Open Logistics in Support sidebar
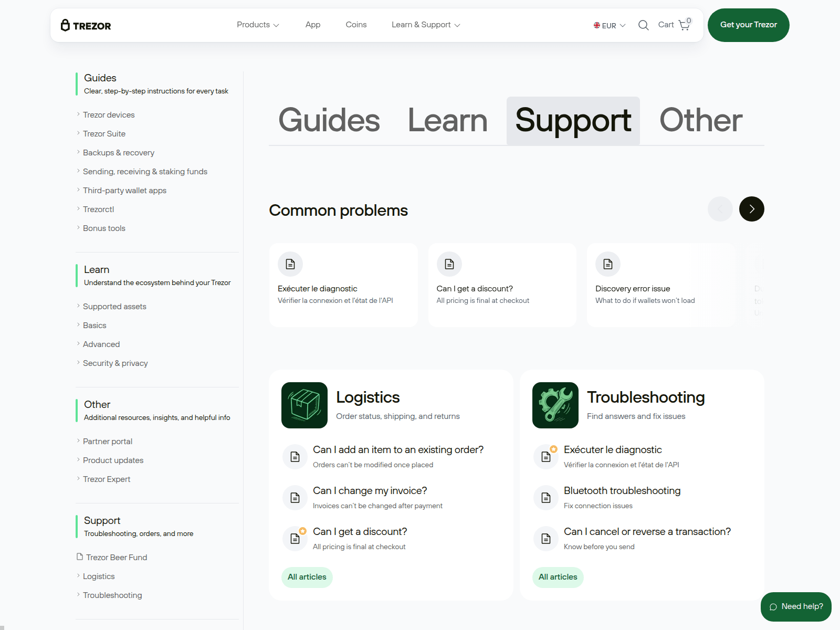 coord(99,576)
